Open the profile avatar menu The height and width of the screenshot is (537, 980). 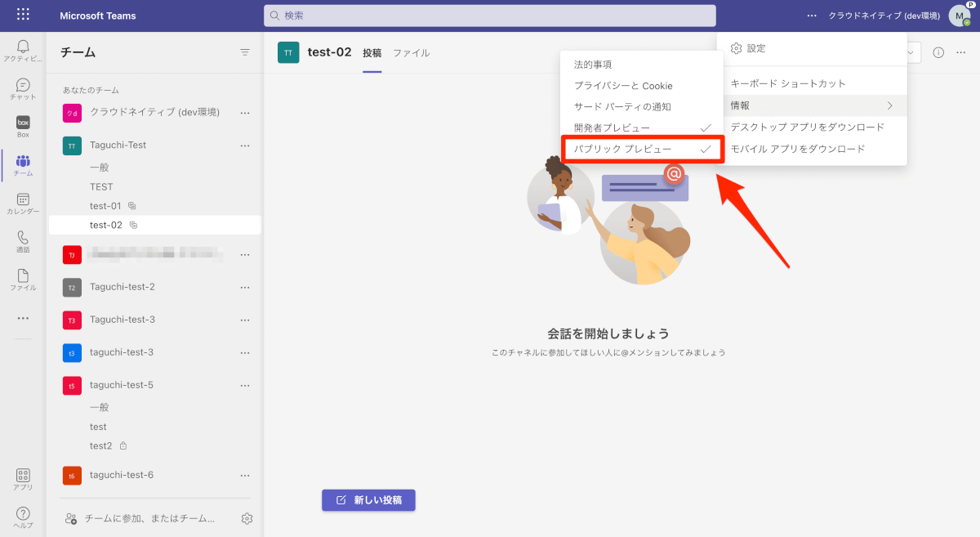tap(960, 16)
